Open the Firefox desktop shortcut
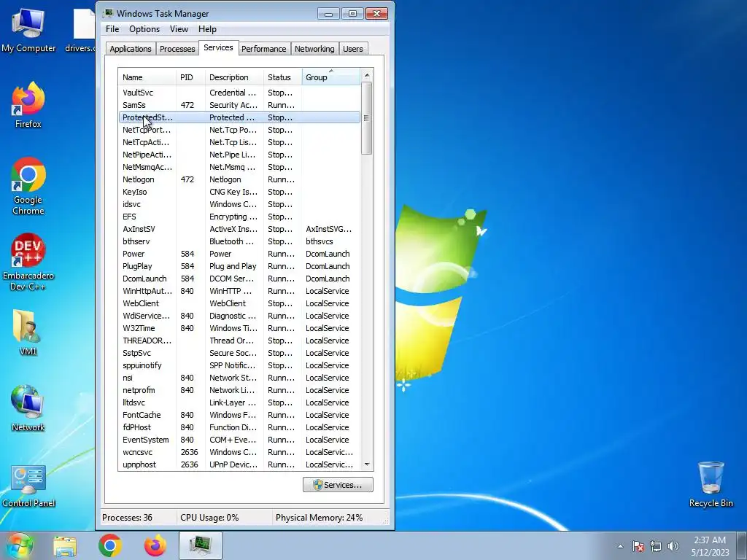Viewport: 747px width, 560px height. (28, 105)
